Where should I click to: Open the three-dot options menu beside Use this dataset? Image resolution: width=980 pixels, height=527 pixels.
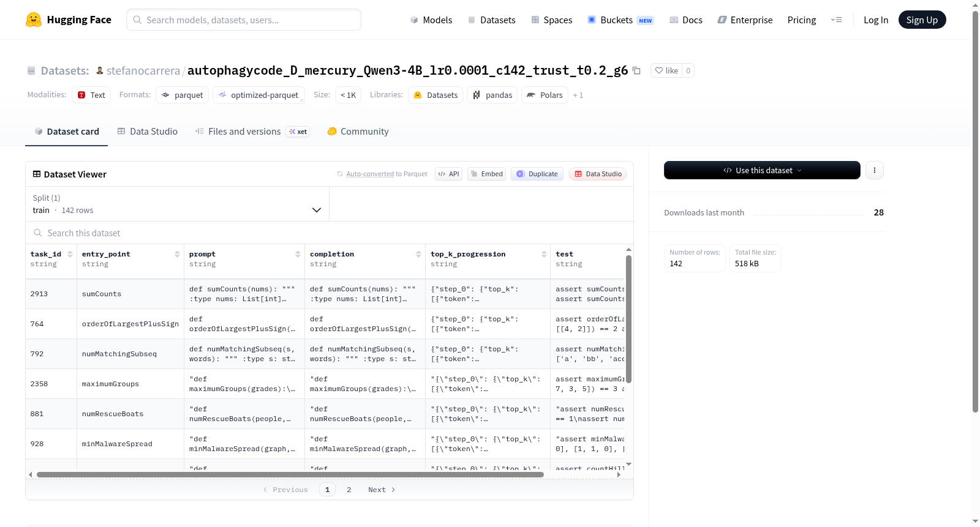tap(875, 170)
